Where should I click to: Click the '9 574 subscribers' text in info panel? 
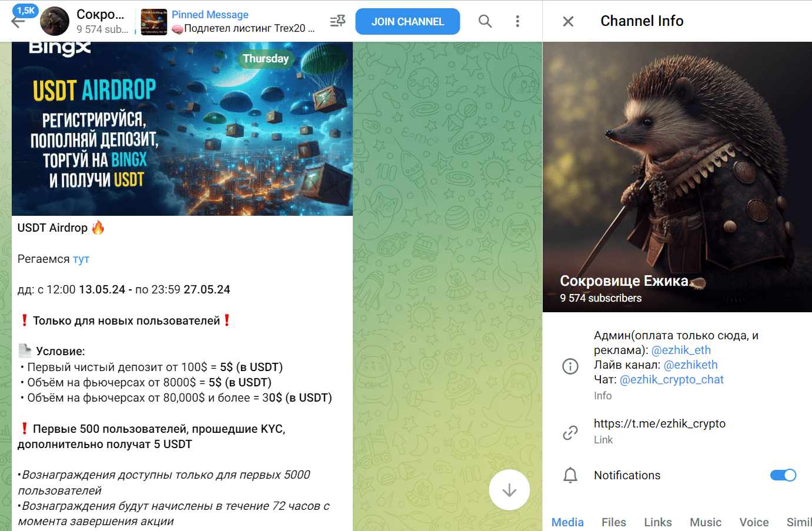pyautogui.click(x=600, y=298)
